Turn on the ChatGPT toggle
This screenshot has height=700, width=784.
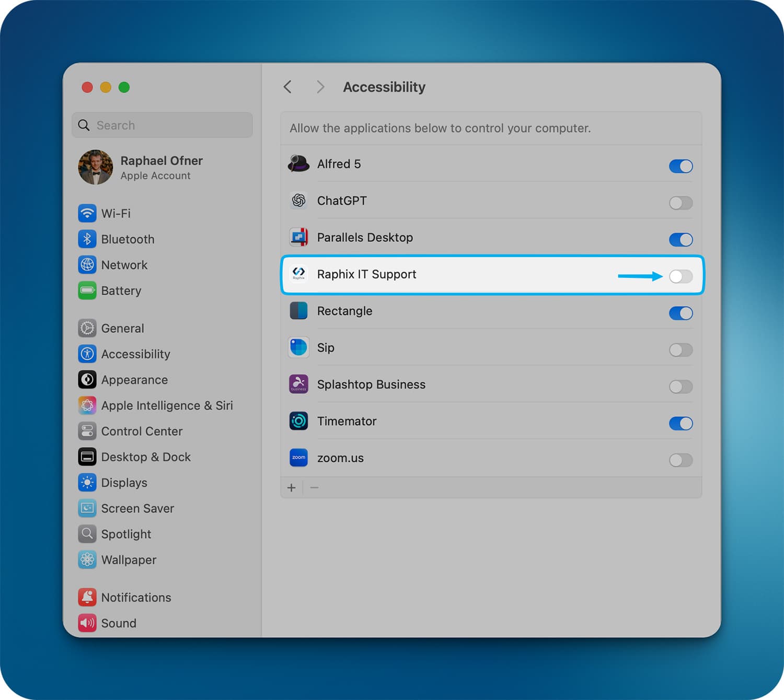coord(681,203)
